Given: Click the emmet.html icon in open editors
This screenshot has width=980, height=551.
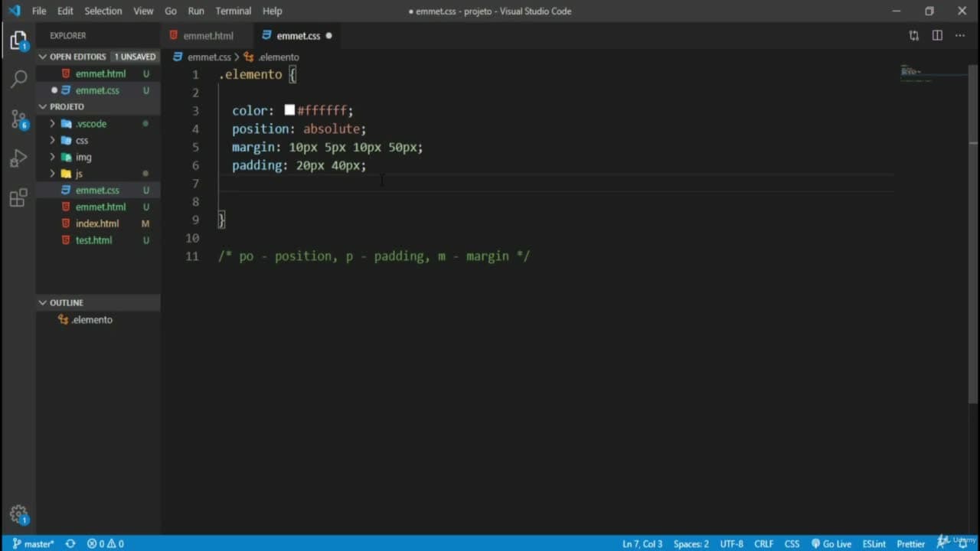Looking at the screenshot, I should 66,73.
